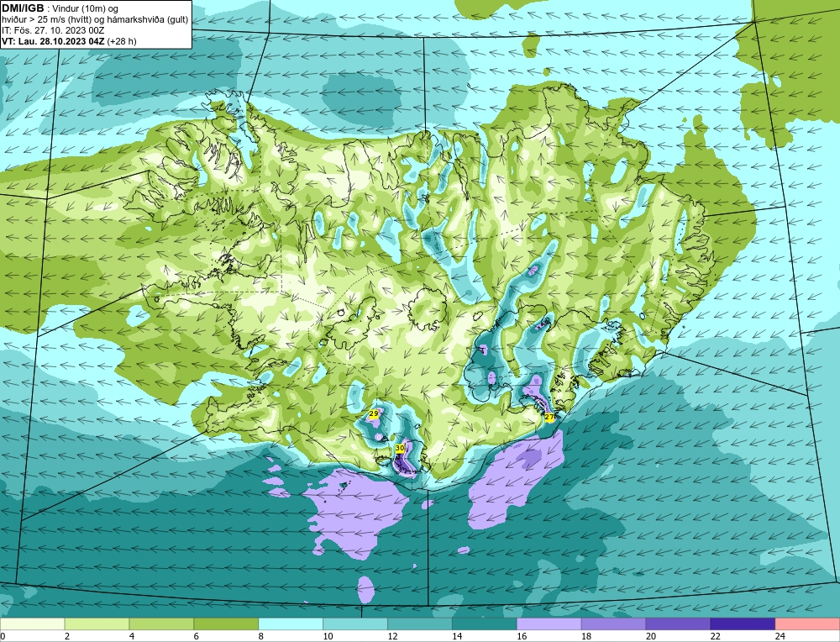Click the DMI/IGB title text

pos(23,8)
